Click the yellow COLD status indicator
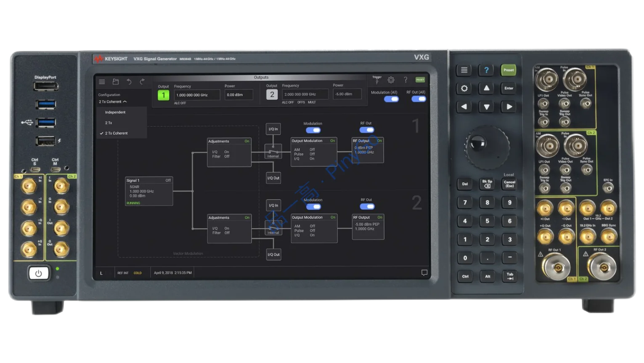644x363 pixels. 138,273
